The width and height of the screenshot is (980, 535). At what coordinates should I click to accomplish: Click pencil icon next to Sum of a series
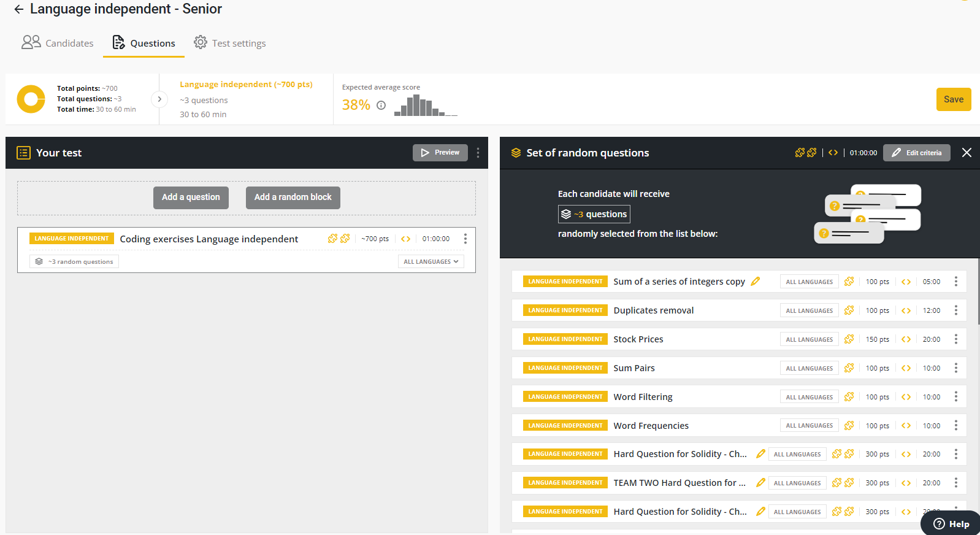tap(756, 282)
